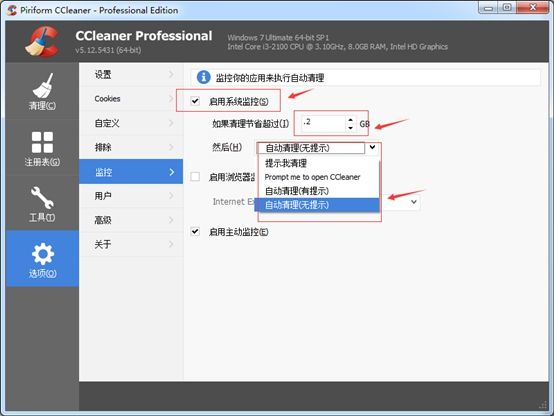The height and width of the screenshot is (416, 554).
Task: Open the 自定义 menu item
Action: click(x=131, y=123)
